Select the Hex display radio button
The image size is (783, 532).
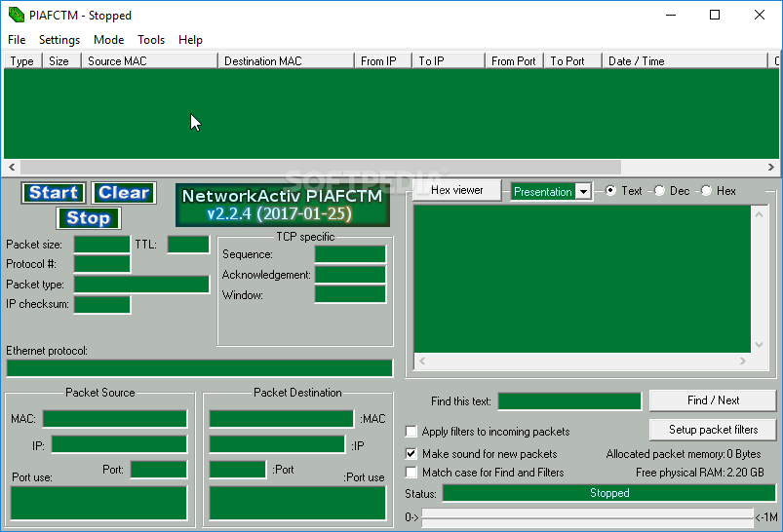point(706,191)
